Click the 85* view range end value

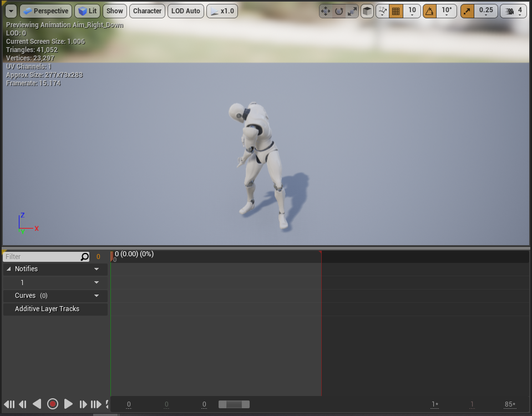click(x=510, y=404)
